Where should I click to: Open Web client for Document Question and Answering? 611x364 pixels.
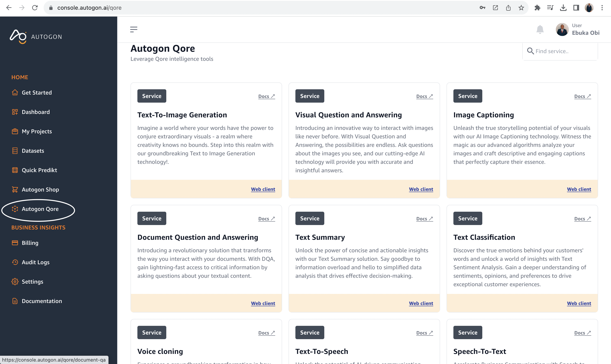263,303
